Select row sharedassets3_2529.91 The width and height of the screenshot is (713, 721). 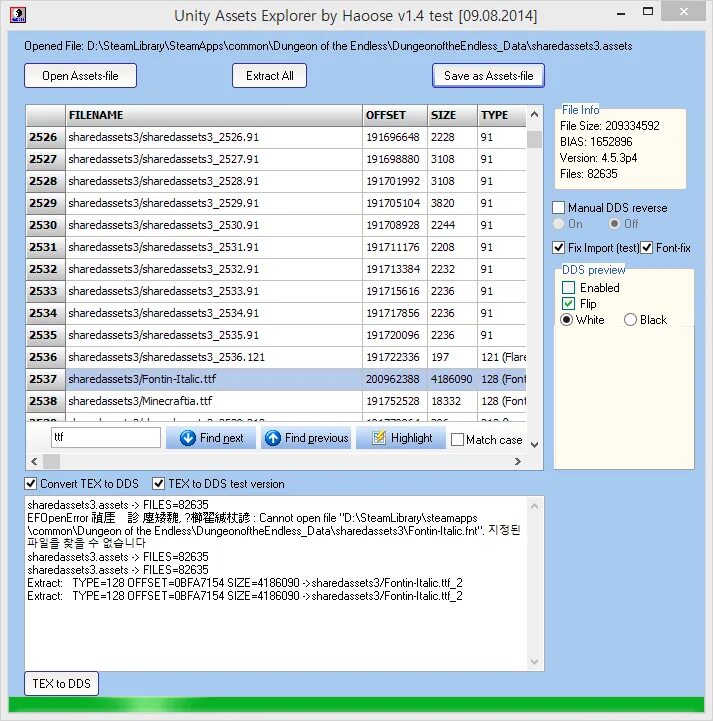click(276, 203)
